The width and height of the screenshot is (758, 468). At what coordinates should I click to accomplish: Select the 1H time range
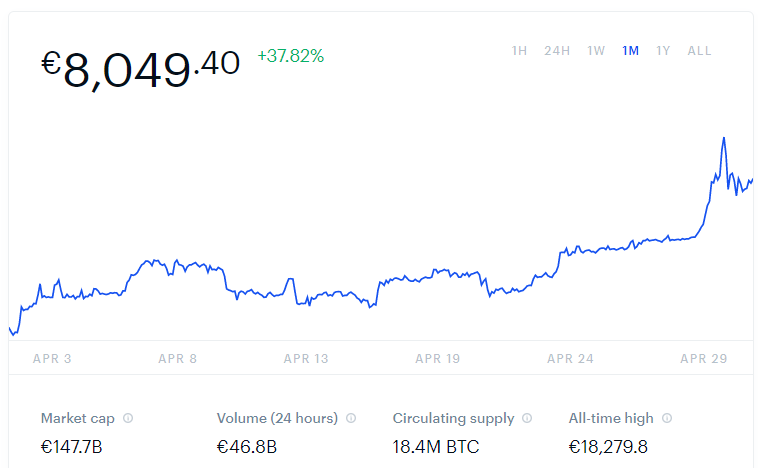(519, 51)
